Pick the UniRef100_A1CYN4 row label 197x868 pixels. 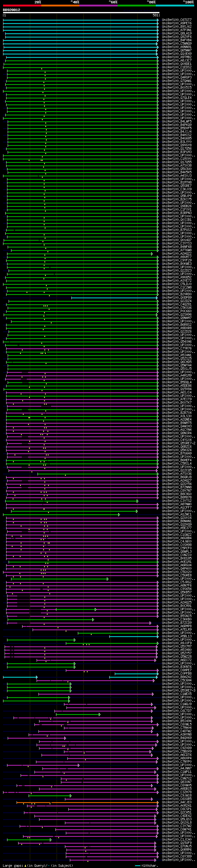pos(176,430)
